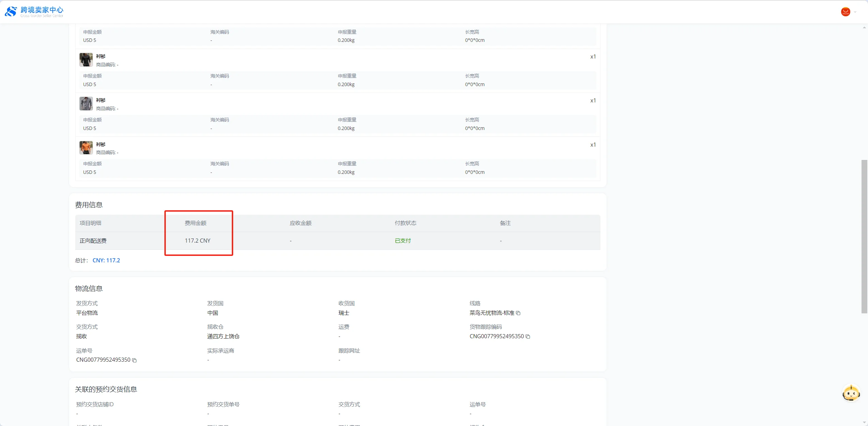Viewport: 868px width, 426px height.
Task: Click the 正向配送费 row label
Action: click(x=93, y=241)
